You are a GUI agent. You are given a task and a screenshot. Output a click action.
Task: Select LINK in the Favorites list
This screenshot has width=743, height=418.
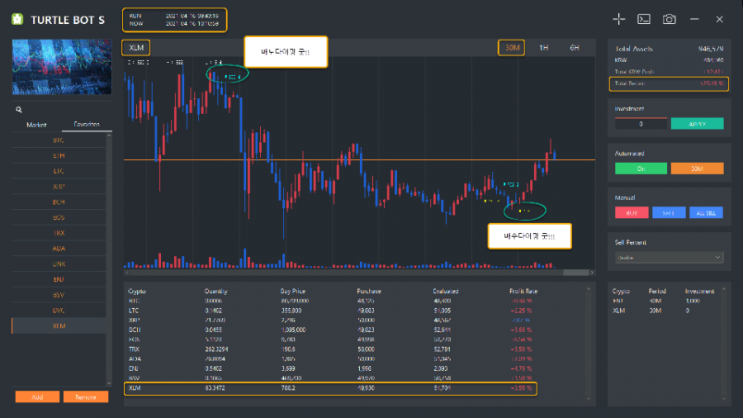tap(59, 264)
